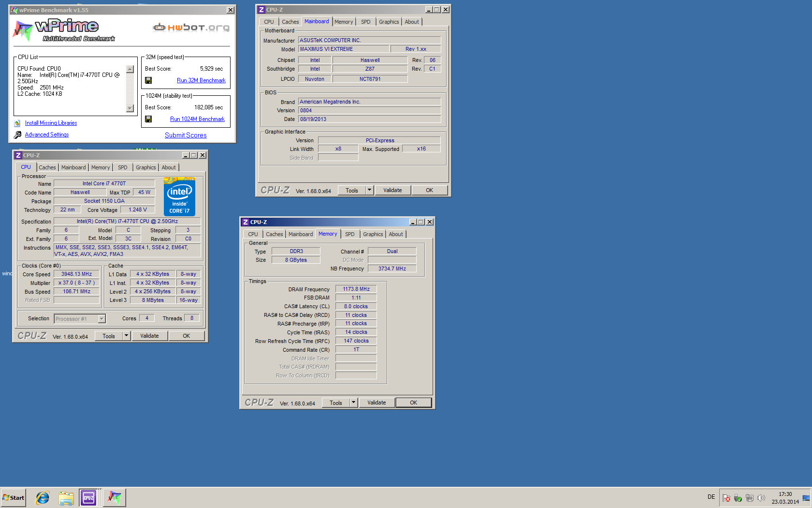
Task: Click OK in the CPU window
Action: [x=187, y=336]
